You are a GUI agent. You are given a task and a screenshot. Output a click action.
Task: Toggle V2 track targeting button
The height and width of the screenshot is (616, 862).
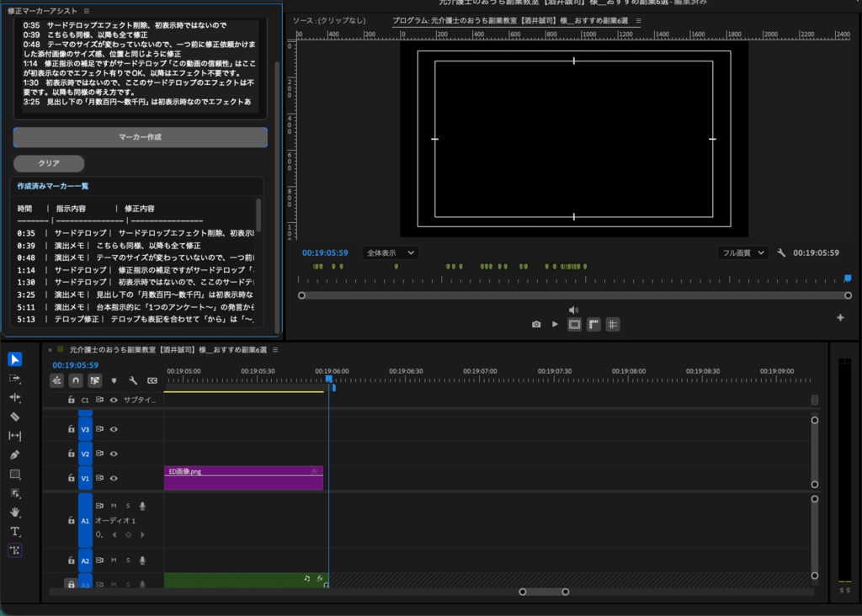coord(85,454)
